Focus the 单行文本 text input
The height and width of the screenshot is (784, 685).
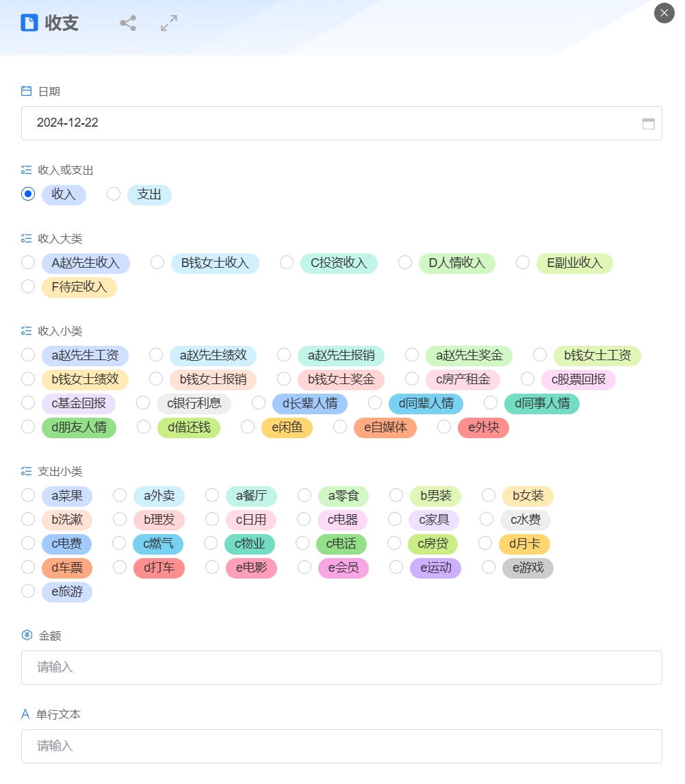tap(341, 746)
